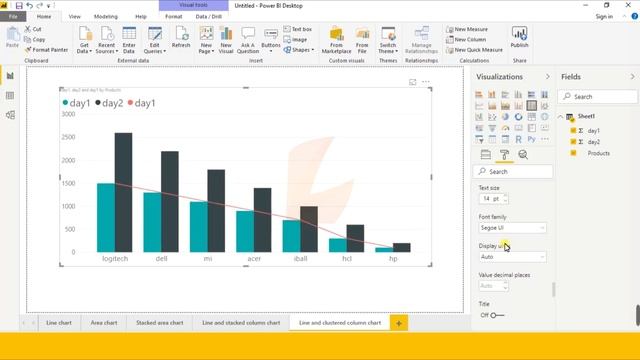
Task: Uncheck the Products field checkbox
Action: tap(573, 153)
